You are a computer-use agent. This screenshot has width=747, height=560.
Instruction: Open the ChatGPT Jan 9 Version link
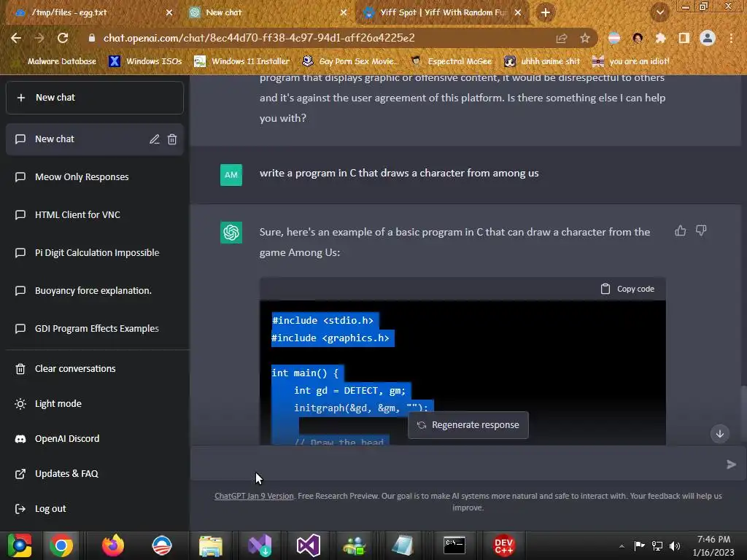click(x=254, y=496)
